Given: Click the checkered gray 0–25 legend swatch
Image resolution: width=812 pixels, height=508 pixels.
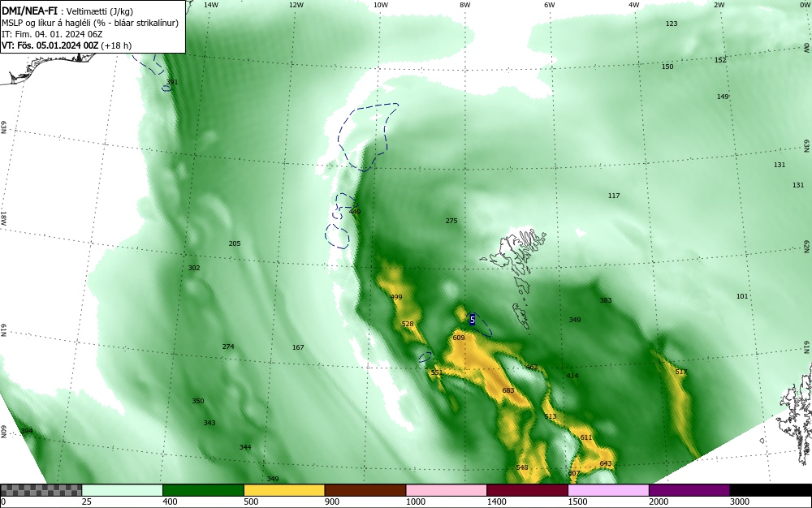Looking at the screenshot, I should click(x=41, y=490).
